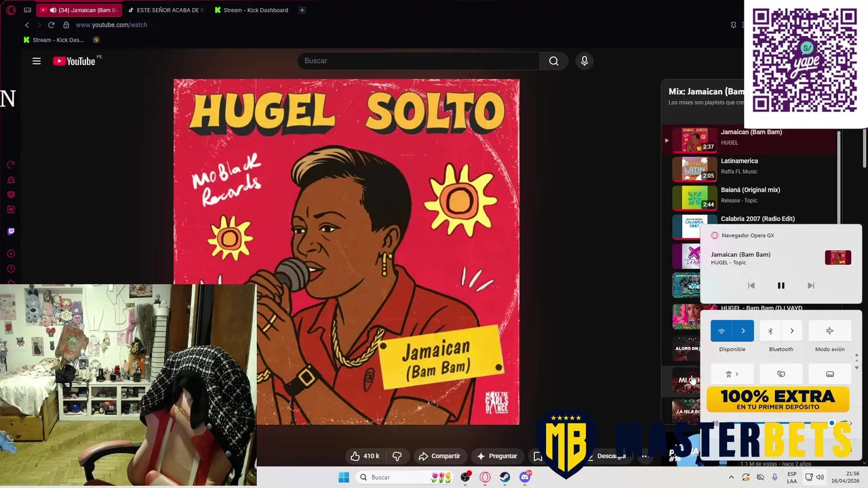This screenshot has width=868, height=488.
Task: Adjust the volume slider in quick settings
Action: [x=780, y=424]
